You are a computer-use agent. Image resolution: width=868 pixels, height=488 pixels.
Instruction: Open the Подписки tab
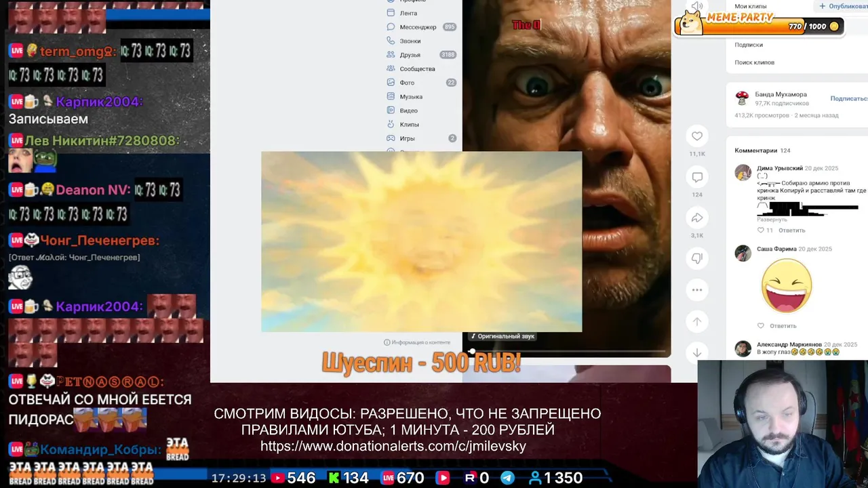point(749,45)
